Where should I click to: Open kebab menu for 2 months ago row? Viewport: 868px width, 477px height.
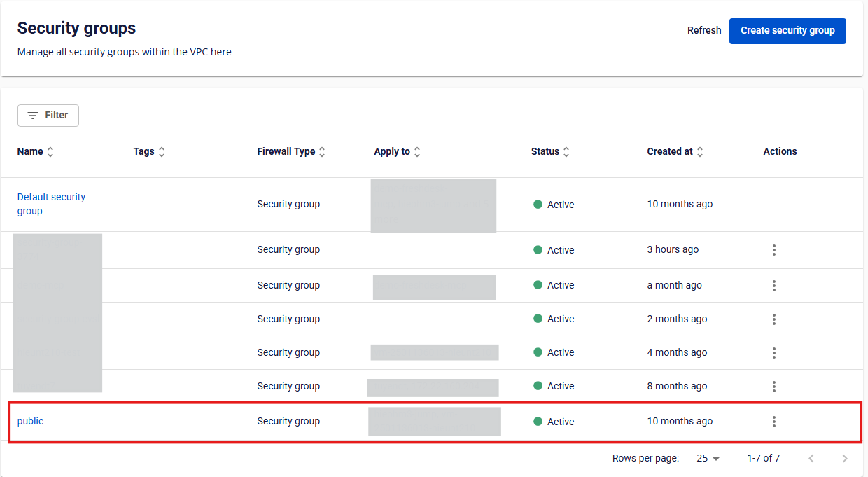[x=773, y=319]
